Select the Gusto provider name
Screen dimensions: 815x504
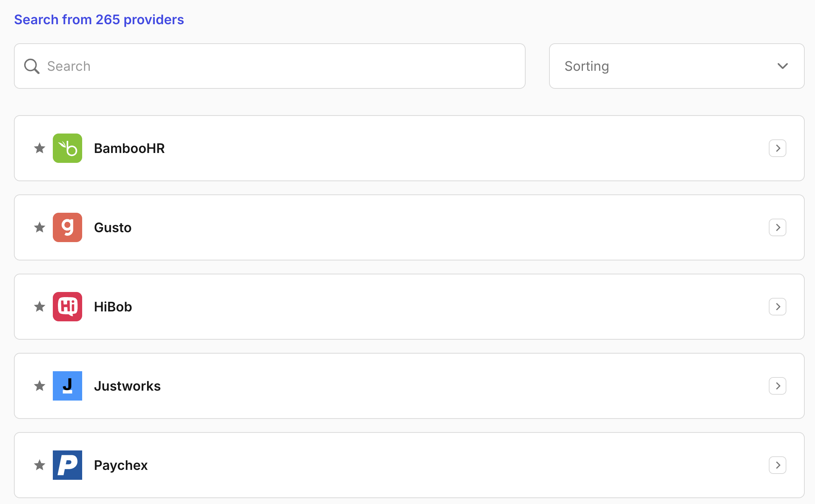[113, 227]
